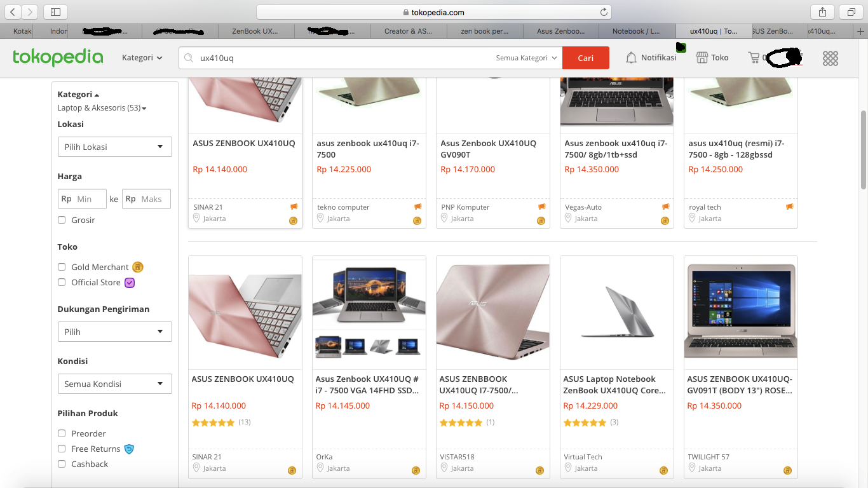Open the Safari share button
The image size is (868, 488).
(x=822, y=11)
